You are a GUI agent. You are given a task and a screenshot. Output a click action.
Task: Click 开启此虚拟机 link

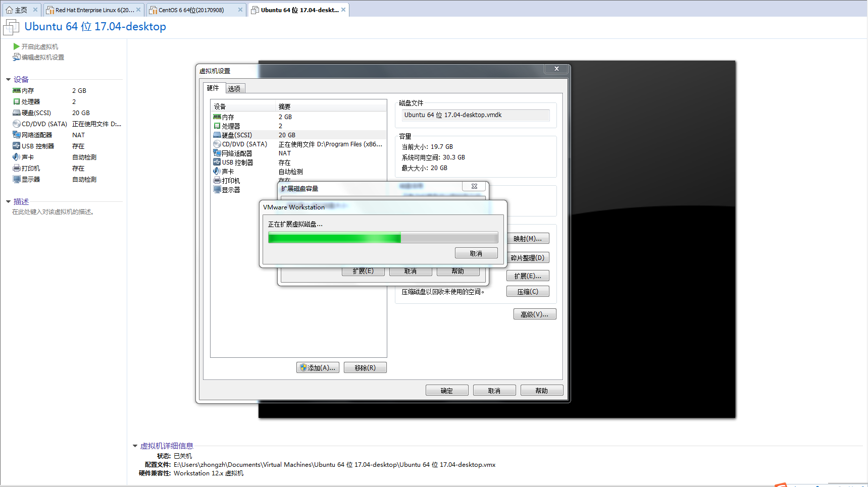point(40,46)
